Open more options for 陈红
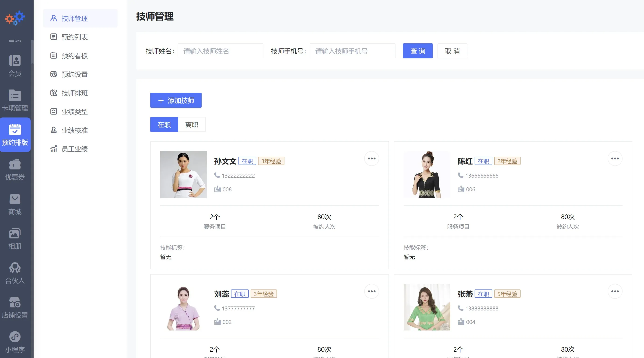The image size is (644, 358). [615, 158]
